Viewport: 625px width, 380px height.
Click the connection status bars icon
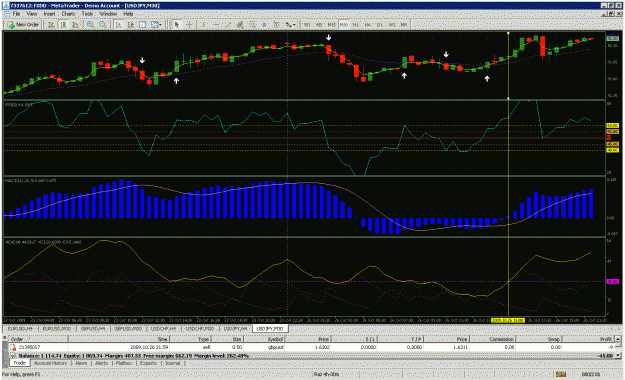click(x=561, y=374)
